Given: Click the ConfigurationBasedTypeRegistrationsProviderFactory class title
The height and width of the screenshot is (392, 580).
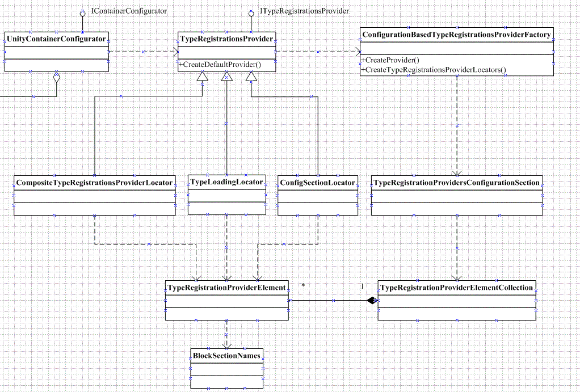Looking at the screenshot, I should pyautogui.click(x=456, y=35).
